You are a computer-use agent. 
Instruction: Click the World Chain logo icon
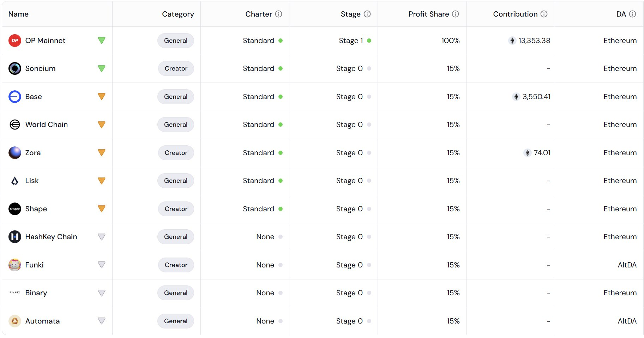point(15,125)
